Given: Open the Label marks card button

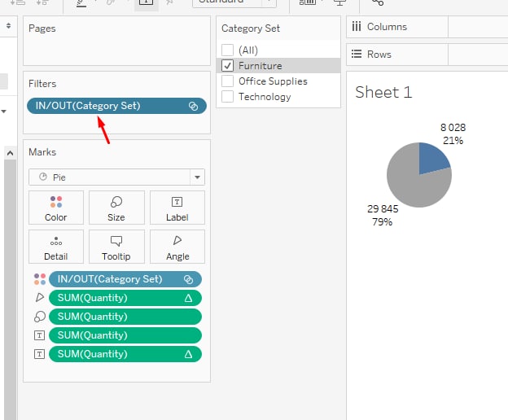Looking at the screenshot, I should (177, 208).
